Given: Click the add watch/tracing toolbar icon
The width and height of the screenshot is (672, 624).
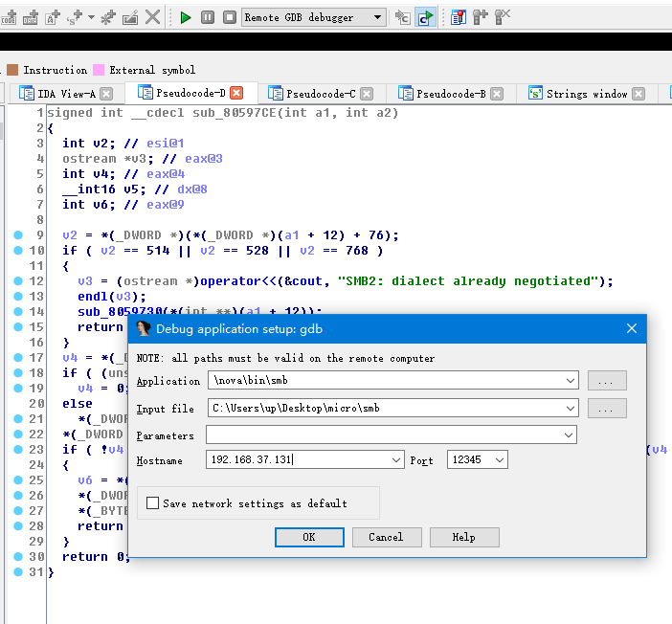Looking at the screenshot, I should 481,17.
